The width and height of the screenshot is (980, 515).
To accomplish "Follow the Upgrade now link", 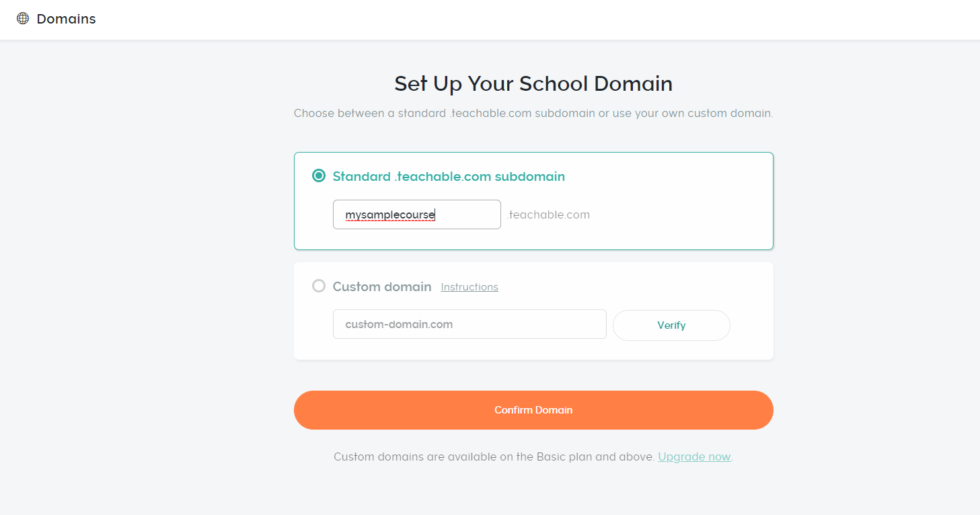I will [694, 457].
